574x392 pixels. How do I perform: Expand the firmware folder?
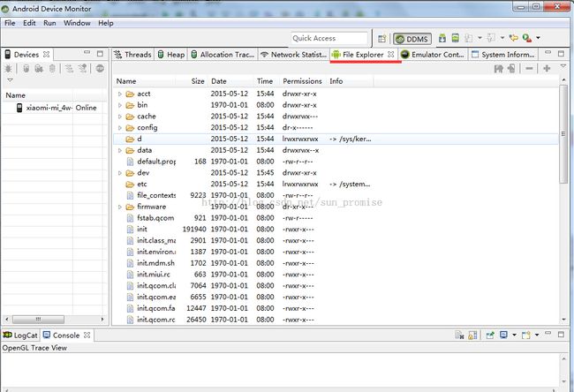[120, 207]
